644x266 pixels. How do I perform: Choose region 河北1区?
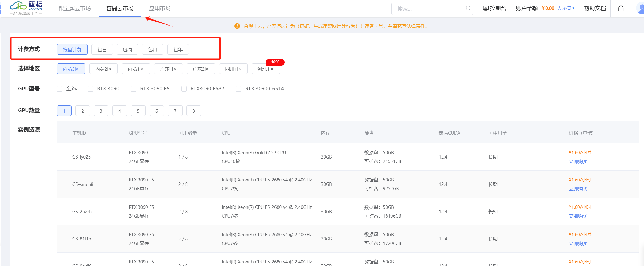(x=266, y=69)
